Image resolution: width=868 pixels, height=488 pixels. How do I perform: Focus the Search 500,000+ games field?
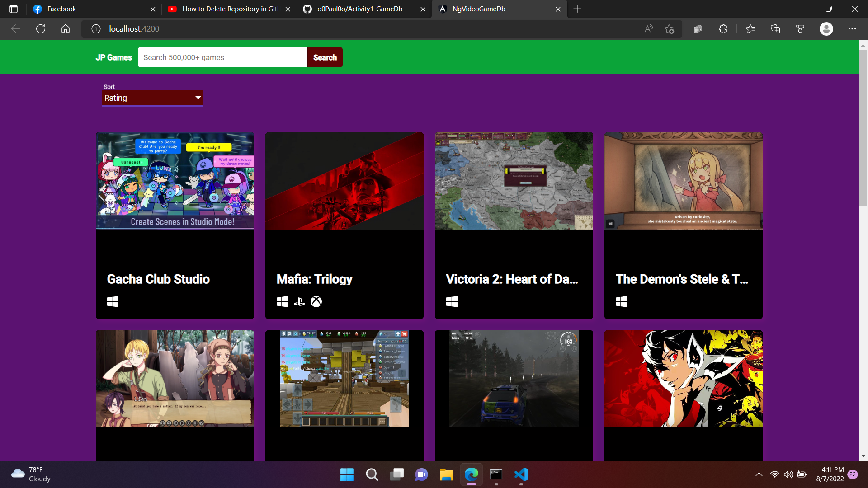[x=222, y=57]
